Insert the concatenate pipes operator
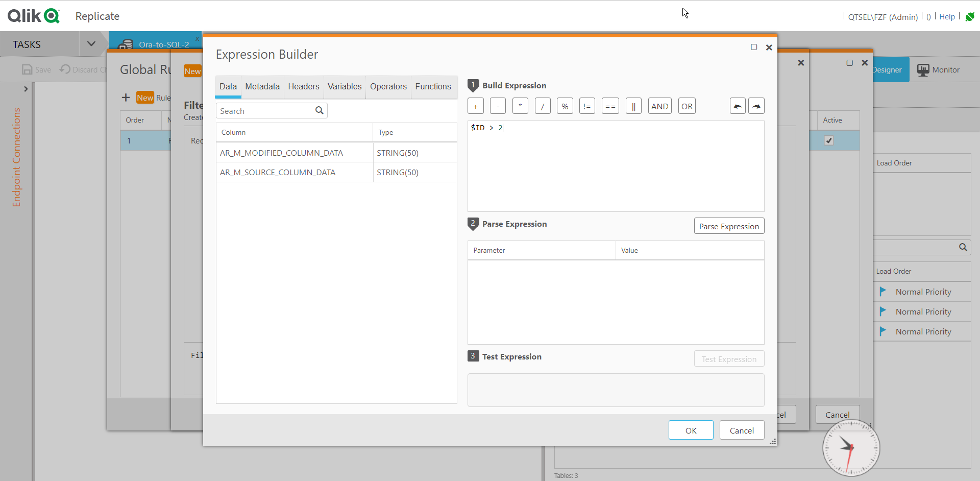The height and width of the screenshot is (481, 980). 633,106
